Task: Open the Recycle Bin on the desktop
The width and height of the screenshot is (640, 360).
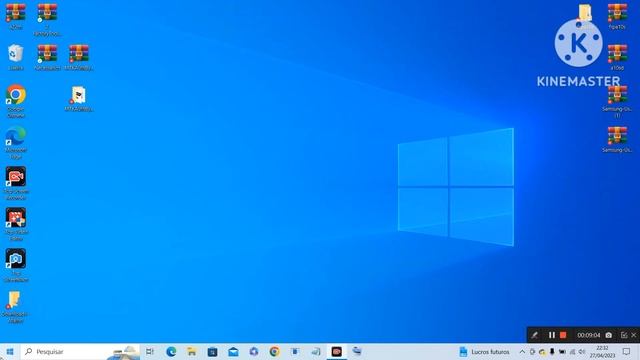Action: pyautogui.click(x=16, y=57)
